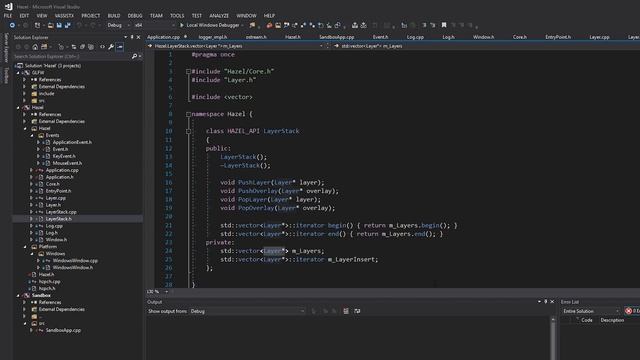Viewport: 640px width, 360px height.
Task: Sort Error List by Description column
Action: tap(612, 320)
